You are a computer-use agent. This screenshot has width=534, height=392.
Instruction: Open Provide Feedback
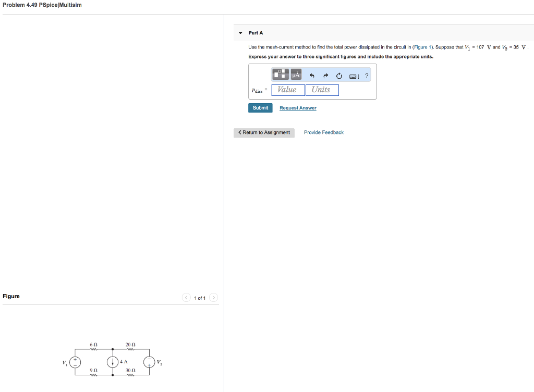coord(324,132)
